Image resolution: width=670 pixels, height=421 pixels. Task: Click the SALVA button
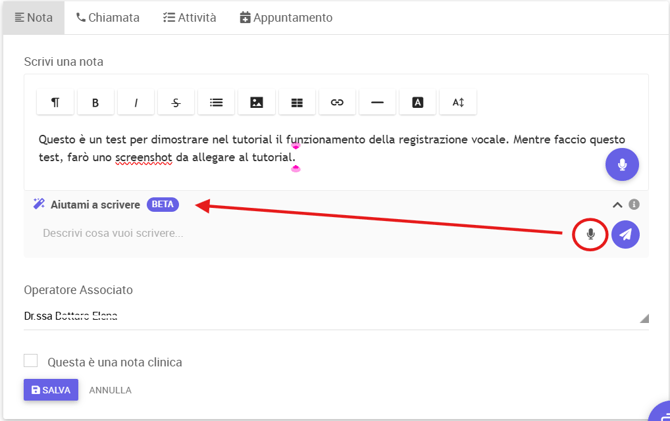51,390
